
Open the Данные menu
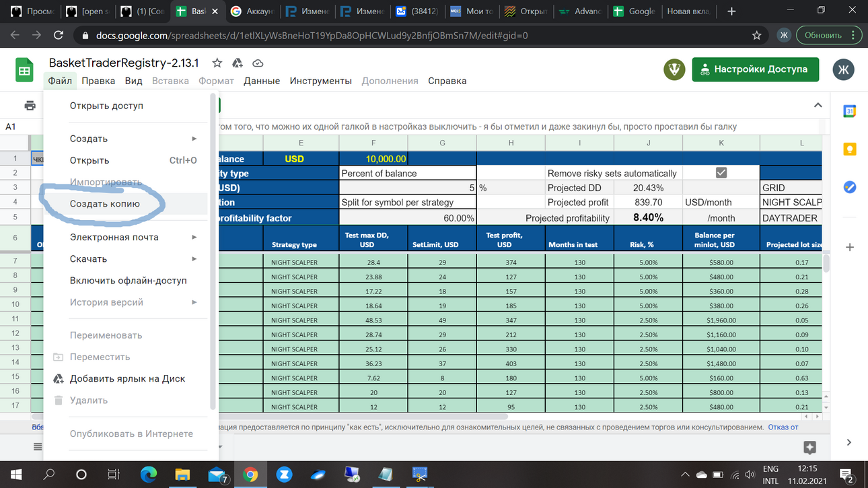(262, 81)
